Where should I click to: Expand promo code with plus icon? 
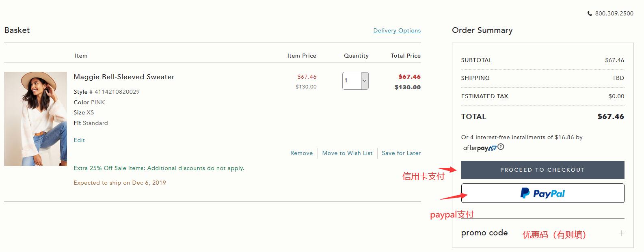[x=621, y=233]
